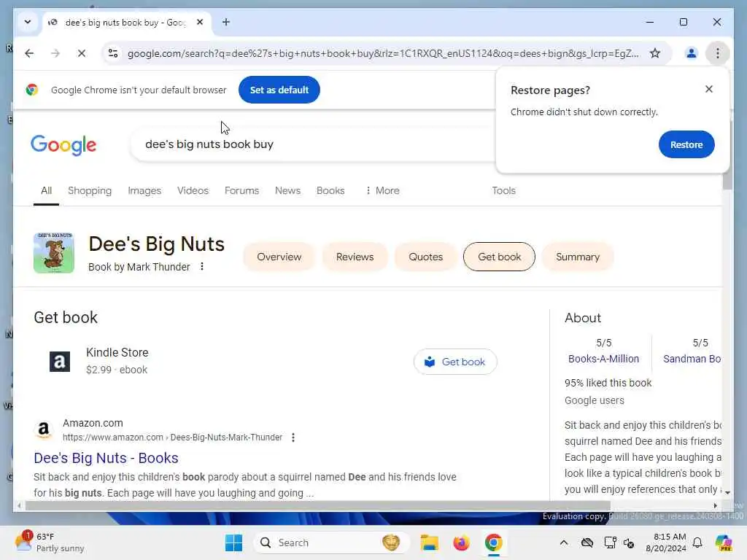The height and width of the screenshot is (560, 747).
Task: Click the vertical page scrollbar thumb
Action: coord(727,155)
